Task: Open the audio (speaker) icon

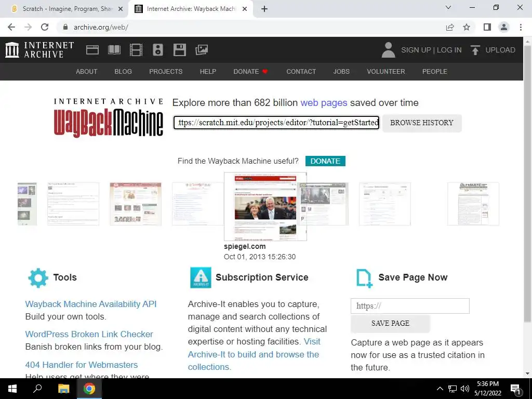Action: click(158, 50)
